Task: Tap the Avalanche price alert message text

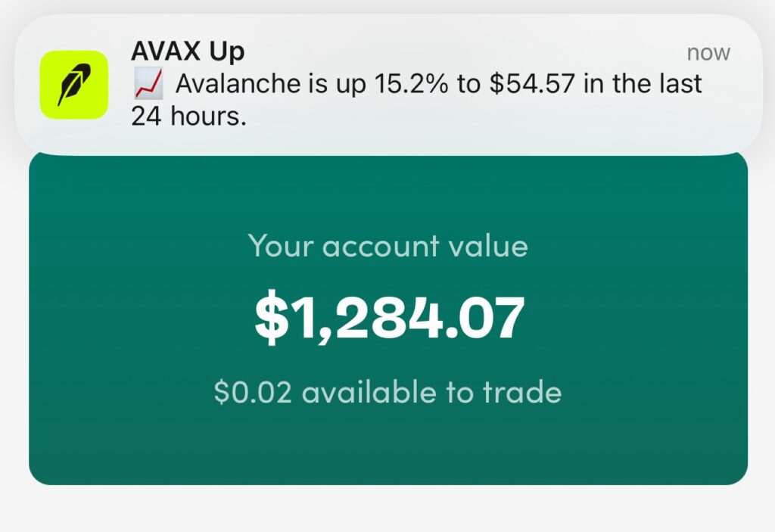Action: (416, 100)
